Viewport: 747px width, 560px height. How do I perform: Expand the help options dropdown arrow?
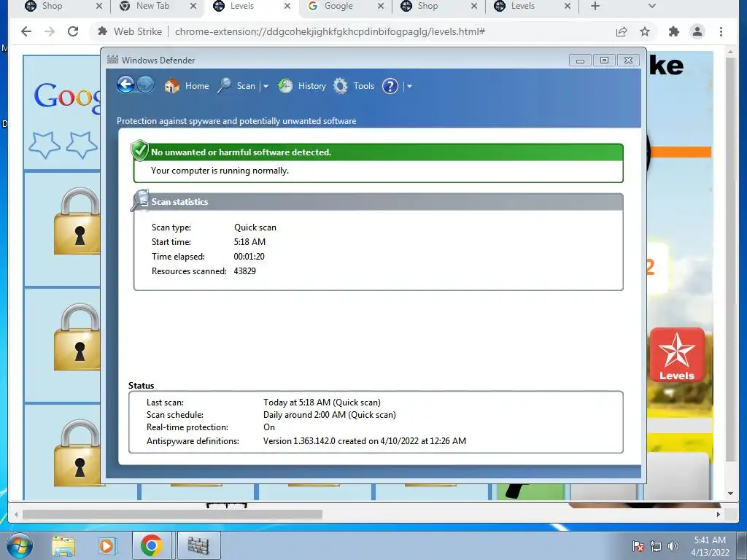409,86
